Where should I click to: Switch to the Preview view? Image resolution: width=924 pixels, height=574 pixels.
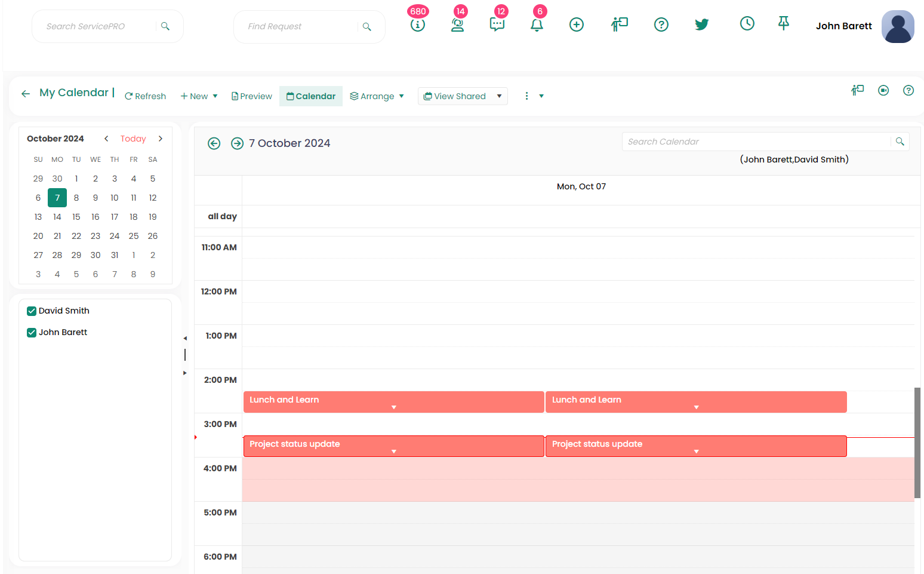click(251, 96)
